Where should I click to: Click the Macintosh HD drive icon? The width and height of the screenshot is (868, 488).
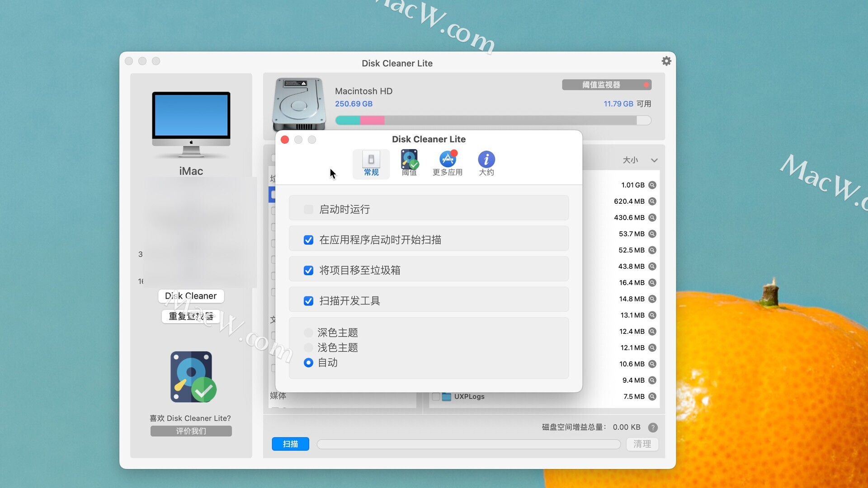(299, 104)
